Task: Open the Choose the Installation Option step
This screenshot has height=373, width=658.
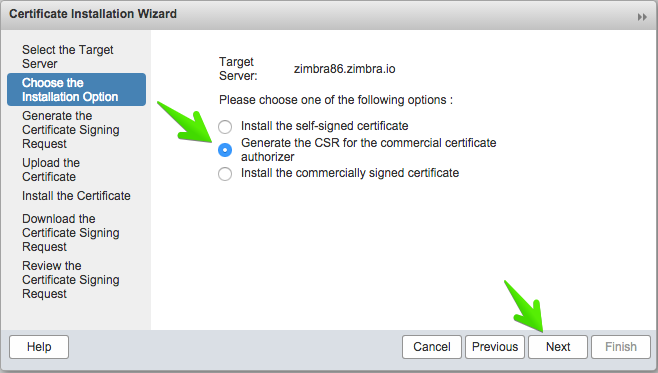Action: point(76,89)
